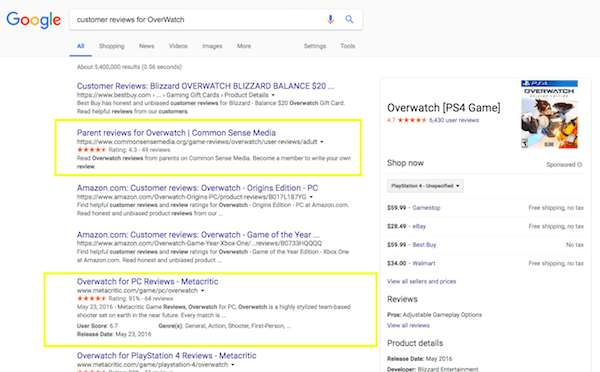The width and height of the screenshot is (600, 372).
Task: Expand dropdown arrow beside bestbuy.com URL
Action: pos(273,95)
